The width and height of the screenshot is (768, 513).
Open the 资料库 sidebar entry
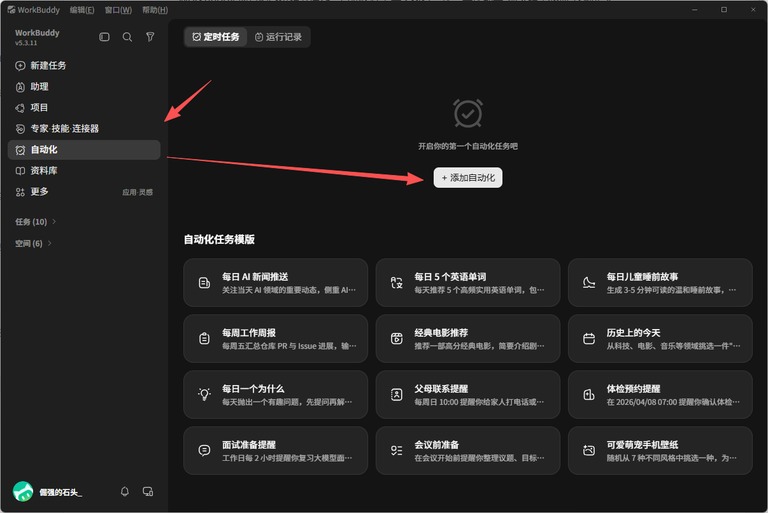(x=84, y=171)
